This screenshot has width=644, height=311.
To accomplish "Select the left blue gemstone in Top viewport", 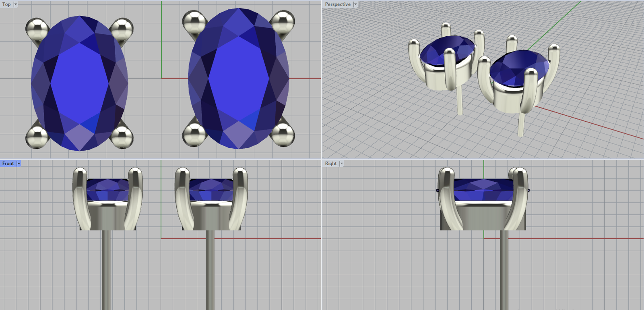I will [x=80, y=83].
